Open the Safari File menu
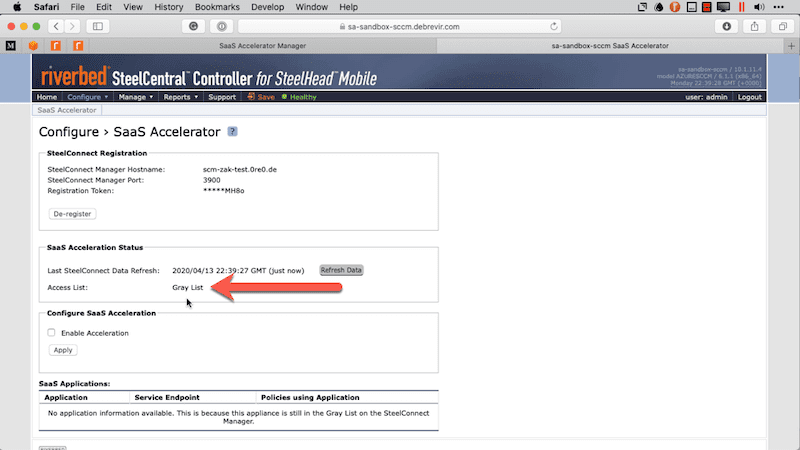 78,7
